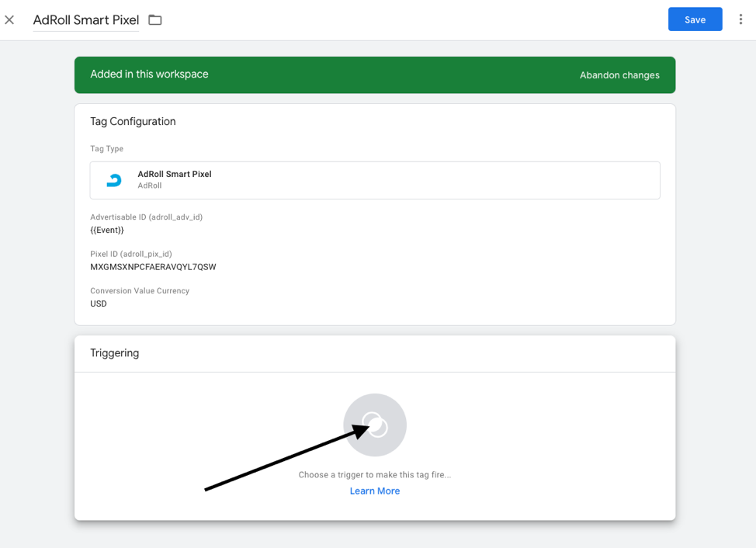Save the AdRoll Smart Pixel tag
The width and height of the screenshot is (756, 548).
[x=695, y=19]
